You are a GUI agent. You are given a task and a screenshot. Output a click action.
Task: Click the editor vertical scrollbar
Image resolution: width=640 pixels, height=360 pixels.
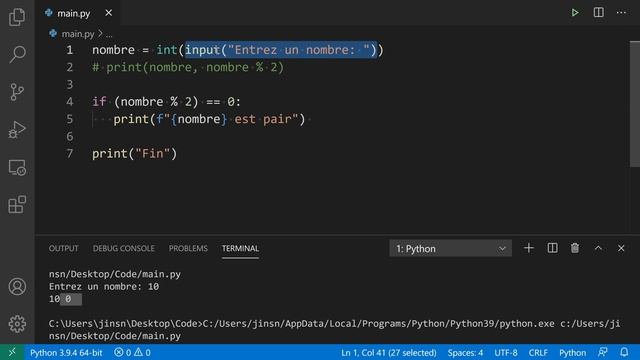coord(635,104)
